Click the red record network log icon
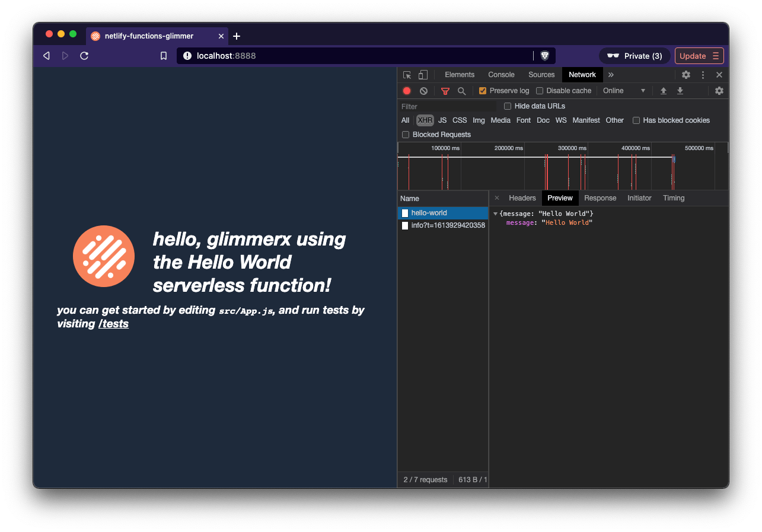Screen dimensions: 762x532 click(x=406, y=91)
